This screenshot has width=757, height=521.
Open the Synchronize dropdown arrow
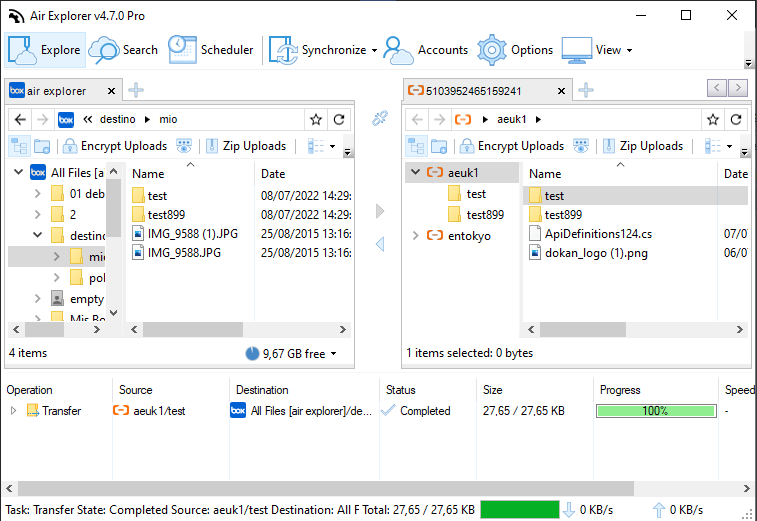[374, 50]
